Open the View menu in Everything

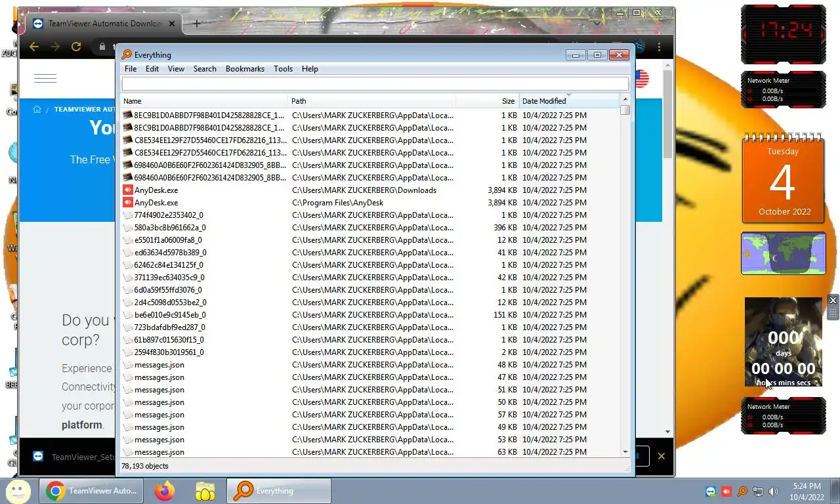(176, 69)
